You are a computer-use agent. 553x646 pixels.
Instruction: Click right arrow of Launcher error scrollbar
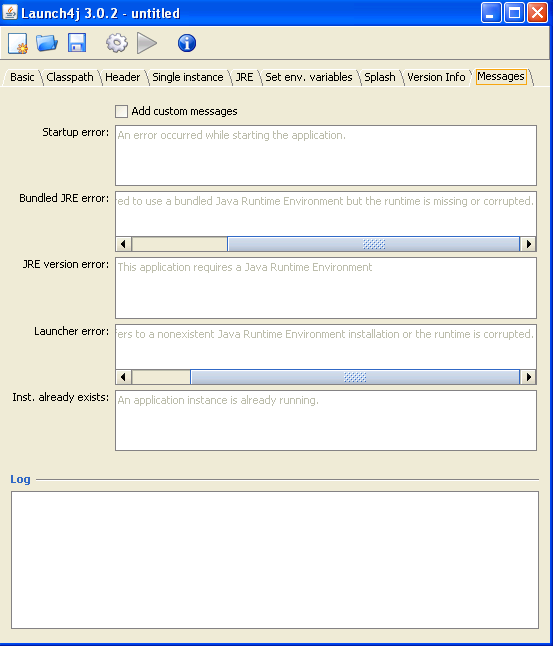pos(528,377)
